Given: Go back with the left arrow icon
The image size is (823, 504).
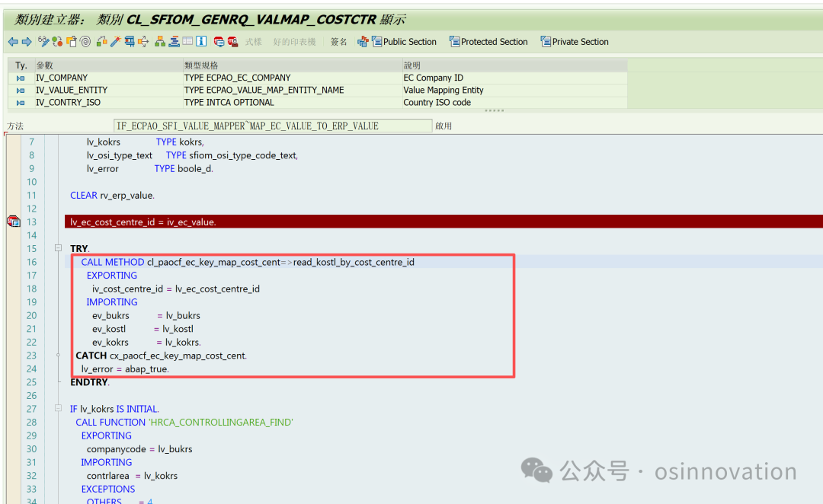Looking at the screenshot, I should pos(13,41).
